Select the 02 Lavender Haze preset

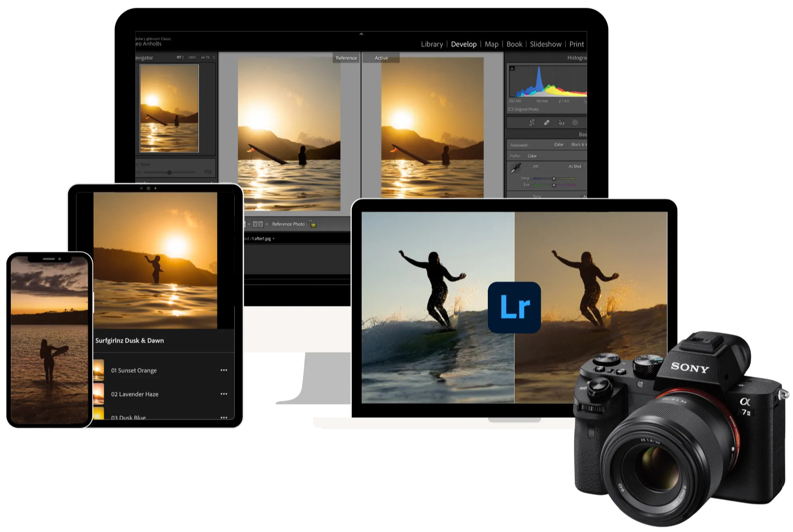[x=135, y=394]
